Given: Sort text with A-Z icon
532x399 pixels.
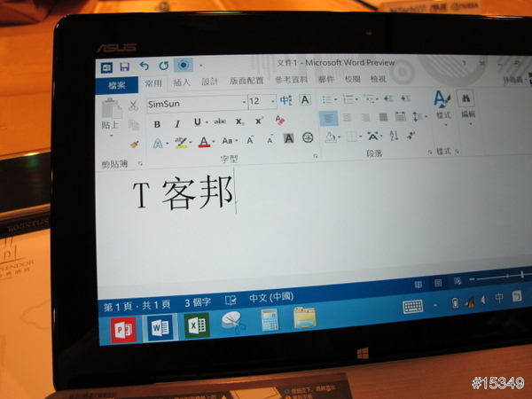Looking at the screenshot, I should [x=394, y=136].
